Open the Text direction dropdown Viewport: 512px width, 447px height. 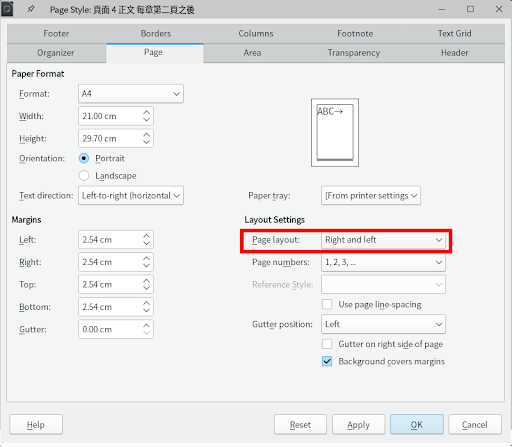click(131, 196)
